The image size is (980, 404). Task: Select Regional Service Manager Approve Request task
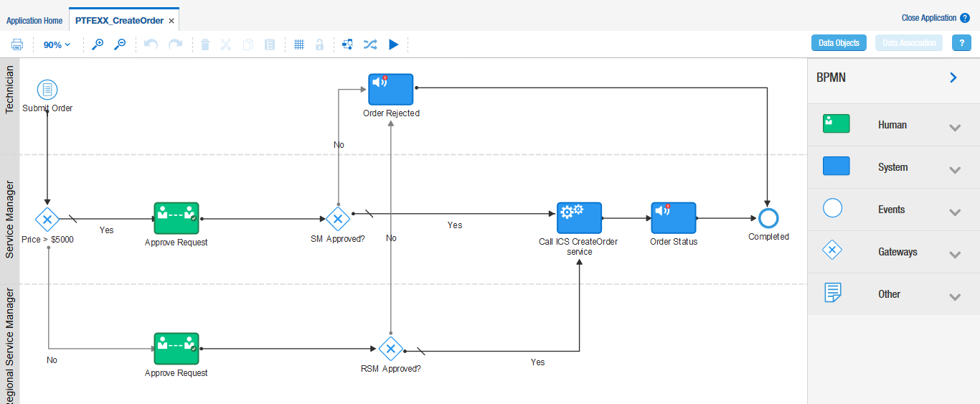(176, 349)
